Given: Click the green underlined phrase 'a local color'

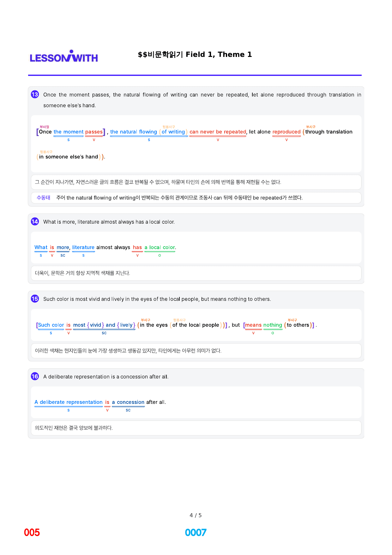Looking at the screenshot, I should 160,247.
